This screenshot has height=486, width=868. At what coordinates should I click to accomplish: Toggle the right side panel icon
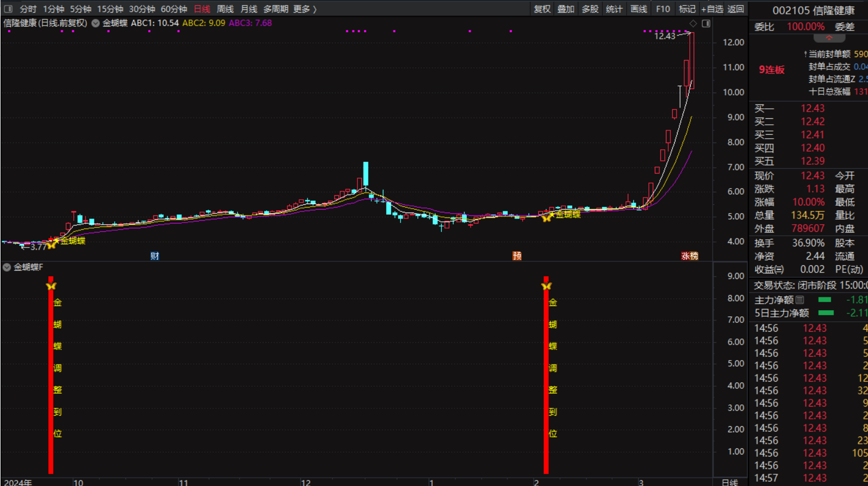(706, 23)
